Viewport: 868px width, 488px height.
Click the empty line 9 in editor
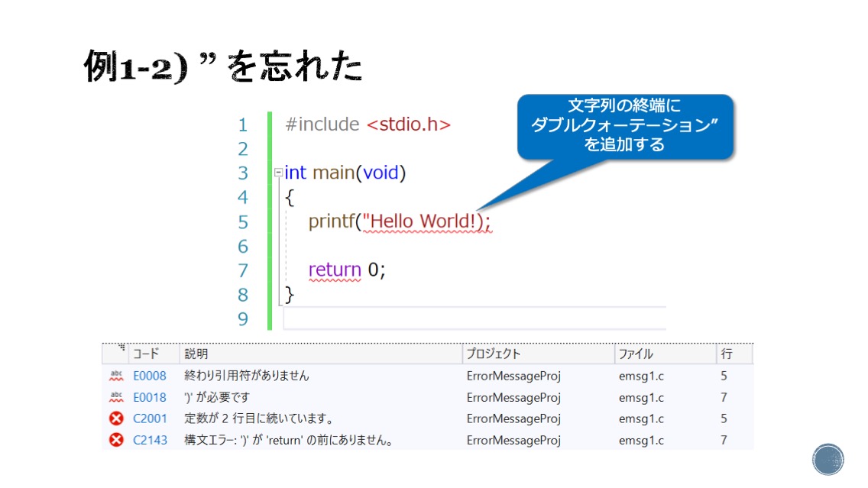click(475, 318)
